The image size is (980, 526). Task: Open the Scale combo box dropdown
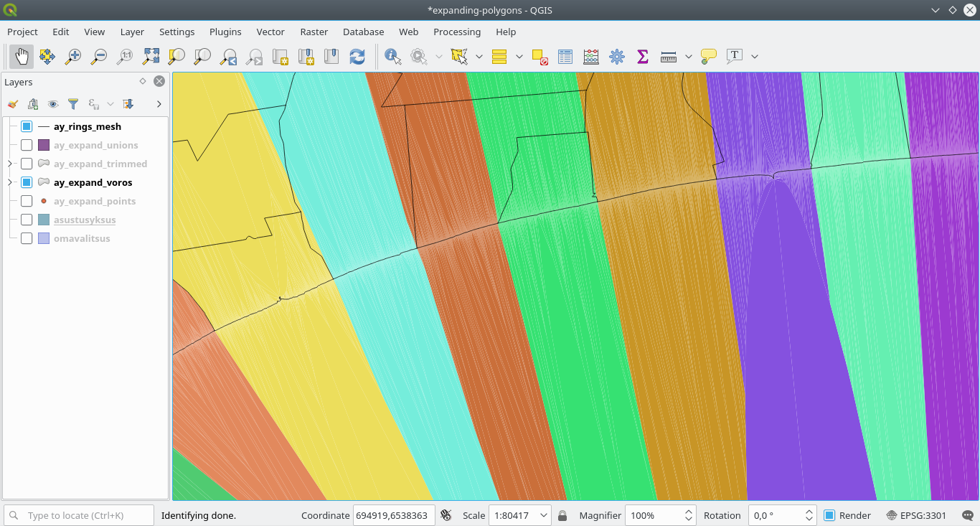[x=544, y=515]
